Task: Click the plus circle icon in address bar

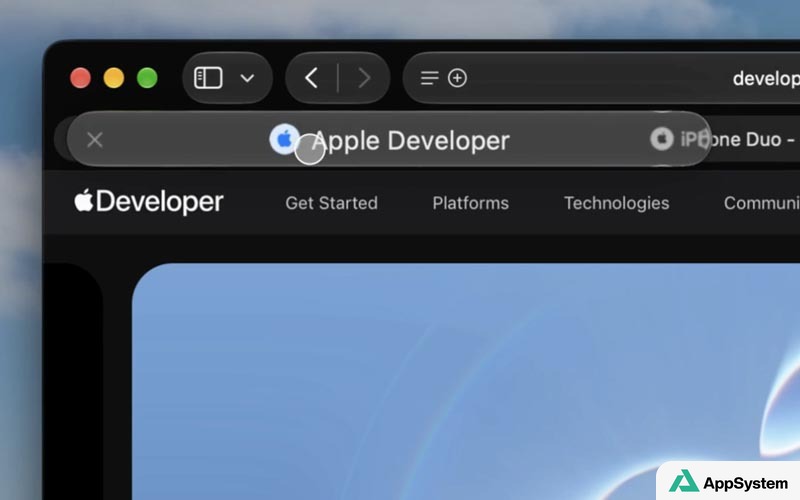Action: tap(457, 78)
